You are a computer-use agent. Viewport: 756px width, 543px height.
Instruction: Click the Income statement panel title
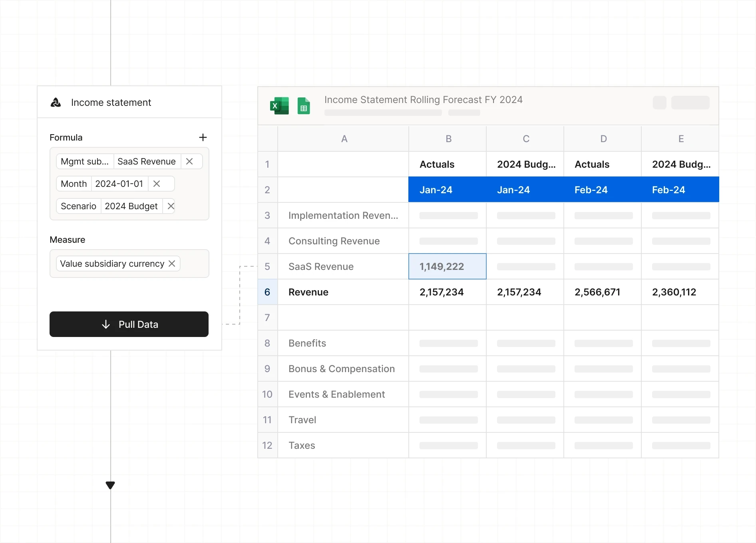click(x=111, y=103)
